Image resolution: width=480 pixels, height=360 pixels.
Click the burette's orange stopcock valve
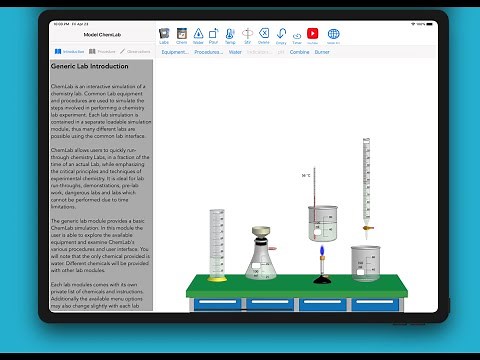368,228
